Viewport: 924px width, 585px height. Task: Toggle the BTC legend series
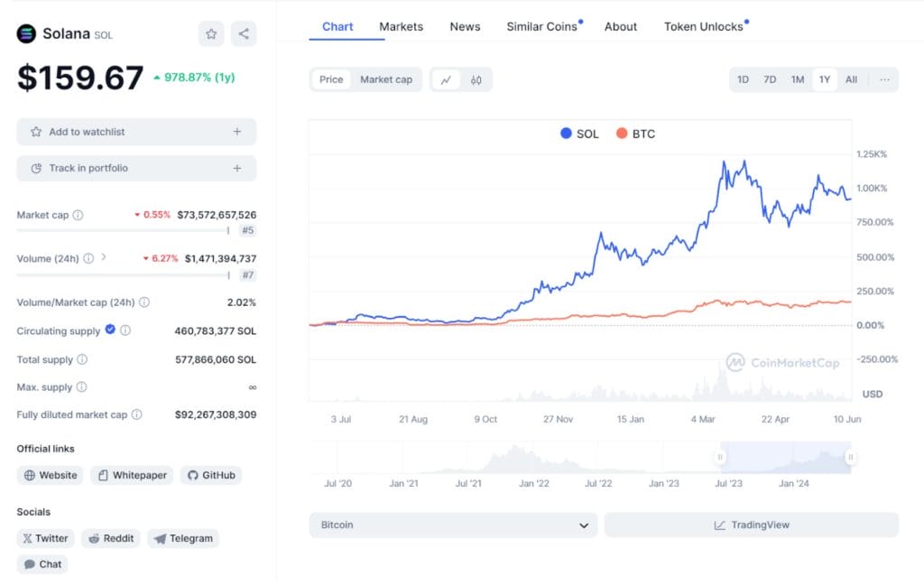click(635, 134)
